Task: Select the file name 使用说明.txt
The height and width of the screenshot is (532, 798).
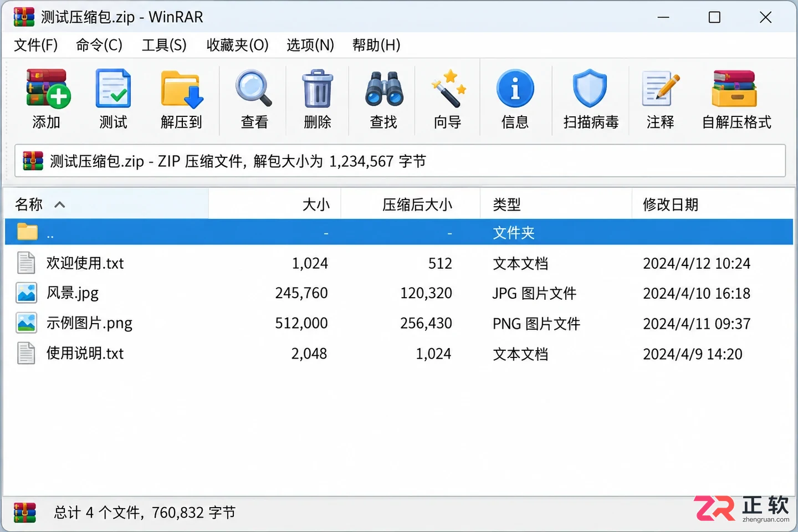Action: (x=85, y=354)
